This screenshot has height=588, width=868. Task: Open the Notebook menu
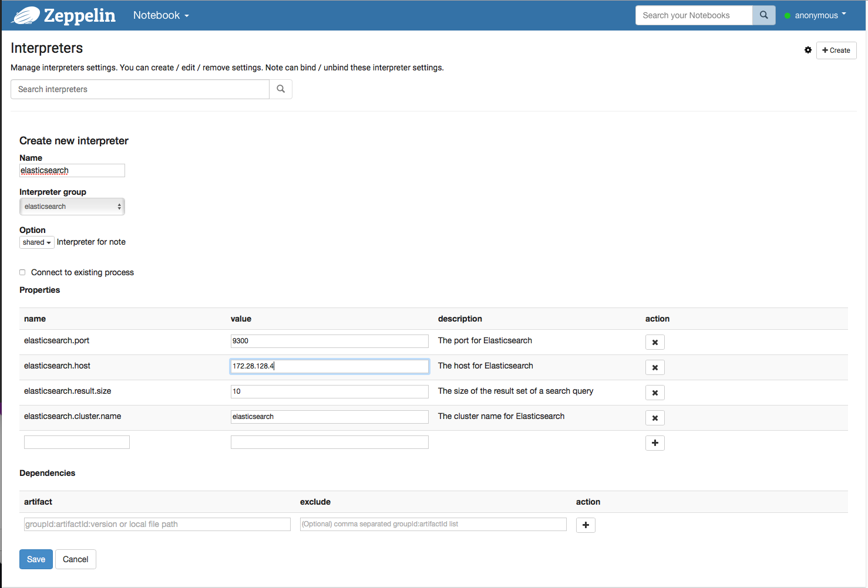click(160, 15)
